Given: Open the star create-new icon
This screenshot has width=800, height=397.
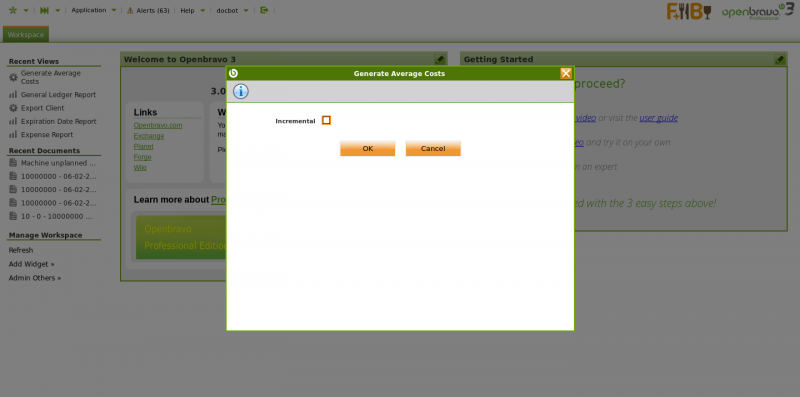Looking at the screenshot, I should (x=13, y=10).
